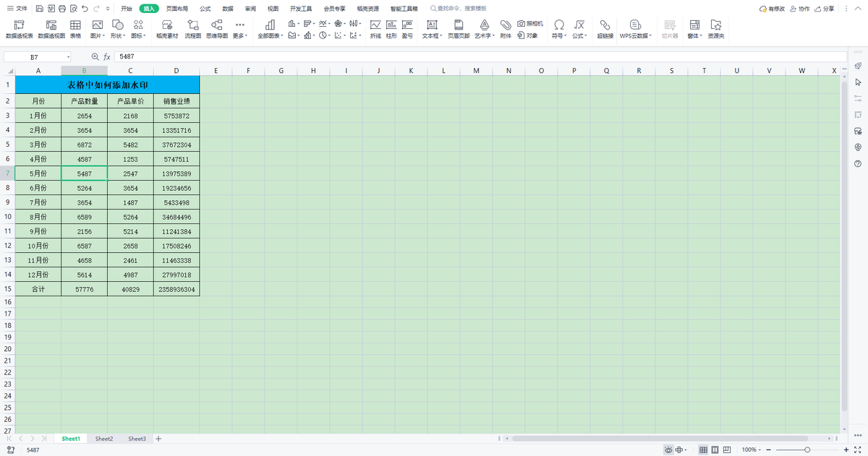Open the 公式 Formulas tab
Viewport: 868px width, 456px height.
205,9
